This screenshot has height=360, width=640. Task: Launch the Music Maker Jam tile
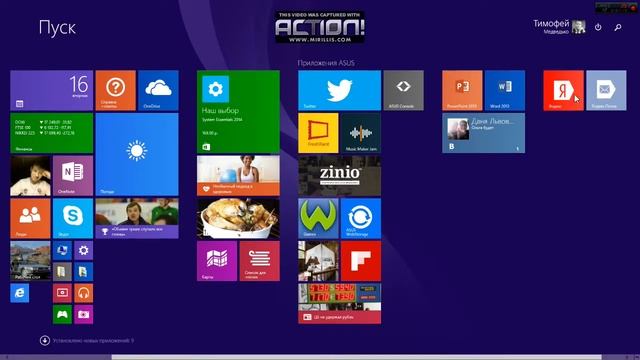point(361,133)
